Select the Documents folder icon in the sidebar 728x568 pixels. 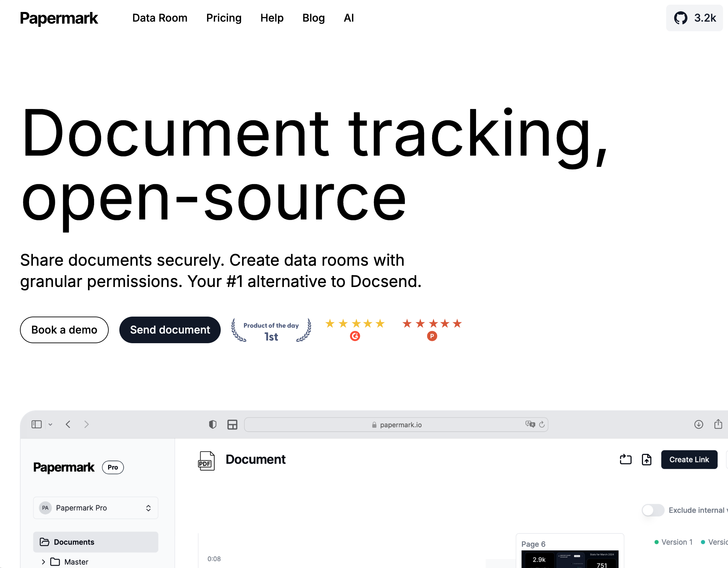pyautogui.click(x=45, y=542)
